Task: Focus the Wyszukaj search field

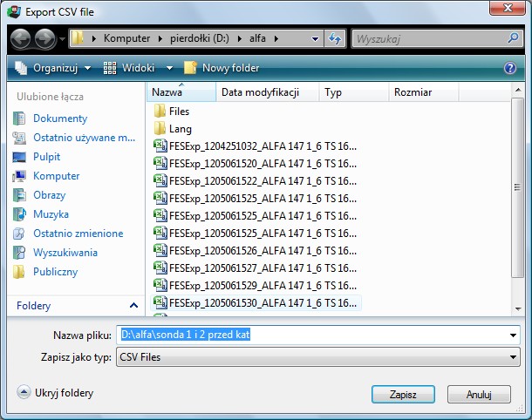Action: [429, 38]
